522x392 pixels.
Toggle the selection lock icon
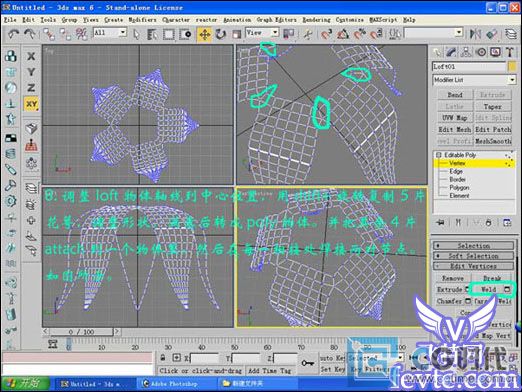[162, 358]
